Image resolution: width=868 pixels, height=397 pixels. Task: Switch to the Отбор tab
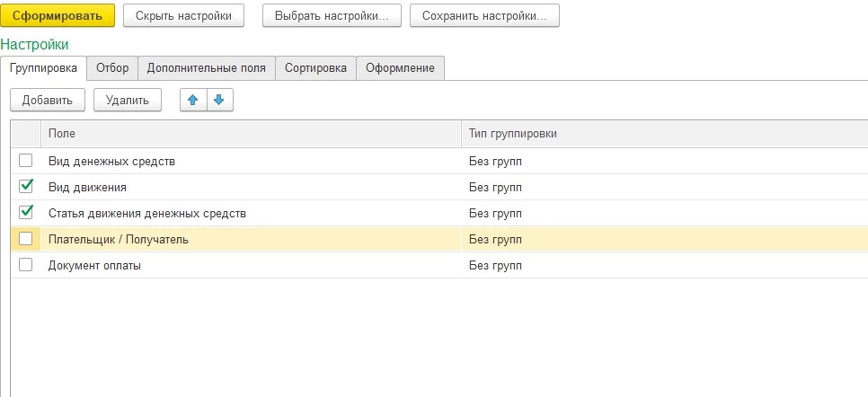(x=112, y=68)
